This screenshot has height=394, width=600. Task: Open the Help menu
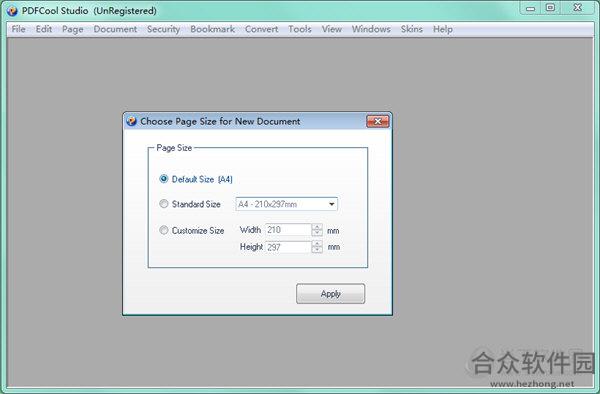click(x=443, y=29)
